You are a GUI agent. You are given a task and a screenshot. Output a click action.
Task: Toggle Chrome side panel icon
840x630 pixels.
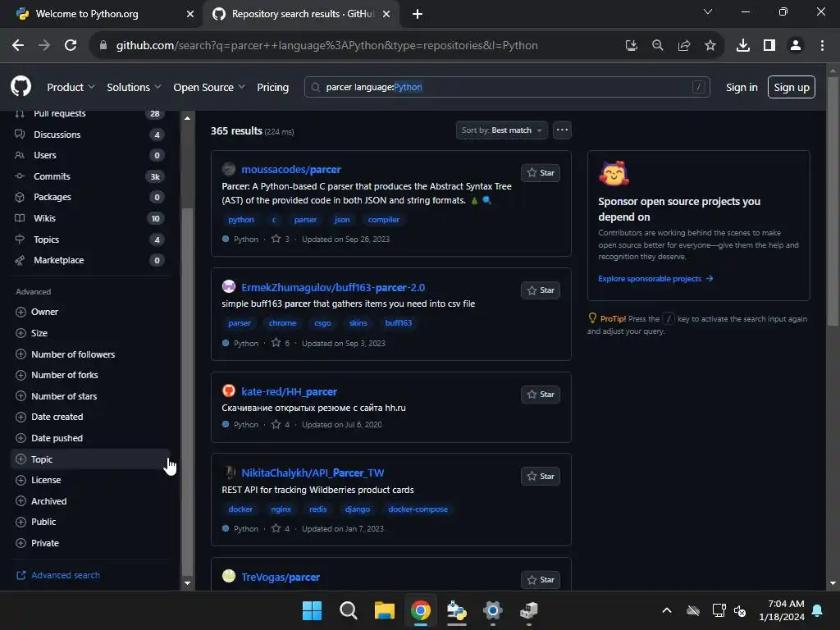(769, 46)
